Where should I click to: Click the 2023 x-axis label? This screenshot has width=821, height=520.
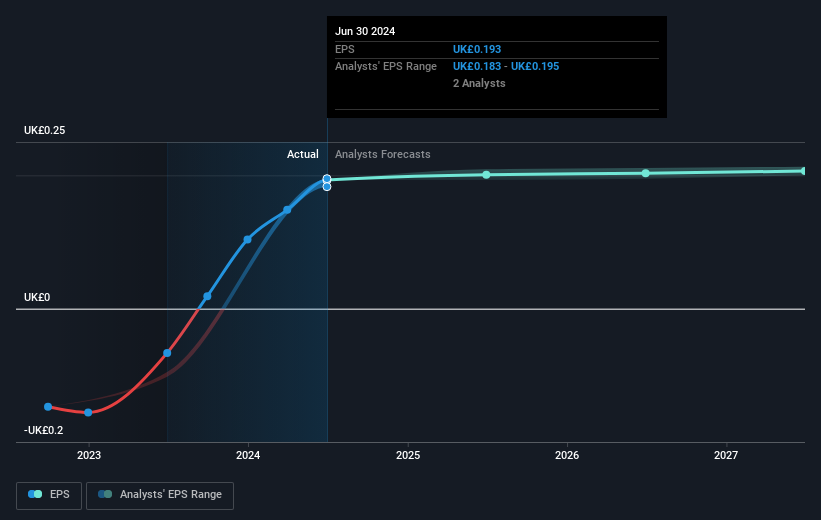click(89, 455)
